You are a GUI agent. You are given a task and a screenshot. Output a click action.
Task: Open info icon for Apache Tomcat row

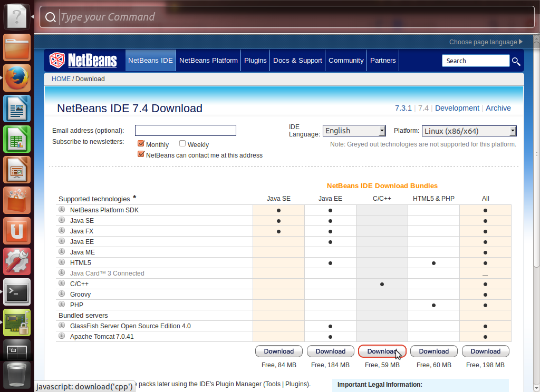(62, 336)
